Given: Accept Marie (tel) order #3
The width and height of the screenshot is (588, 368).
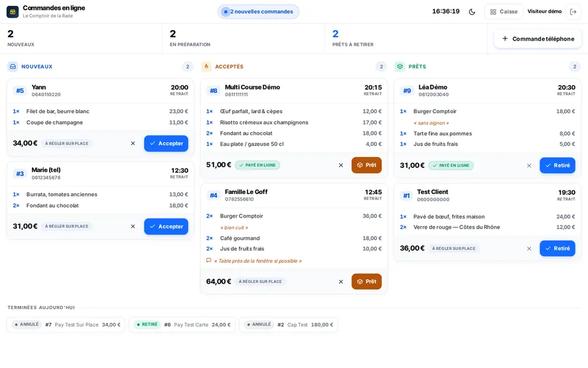Looking at the screenshot, I should click(166, 227).
